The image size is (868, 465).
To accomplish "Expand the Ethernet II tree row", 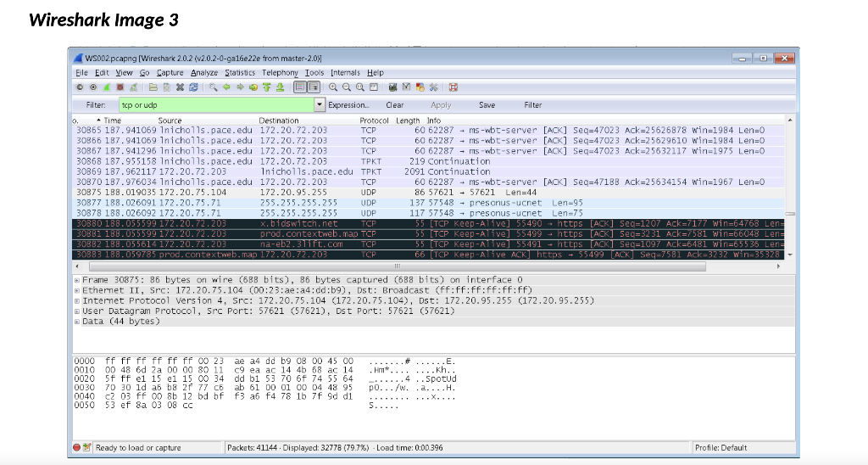I will tap(77, 290).
